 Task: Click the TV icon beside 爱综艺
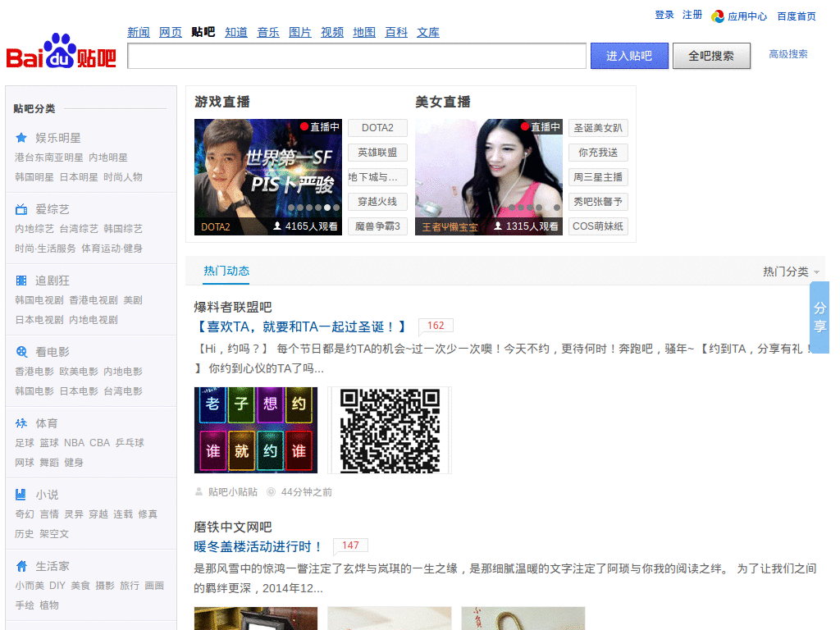click(21, 209)
